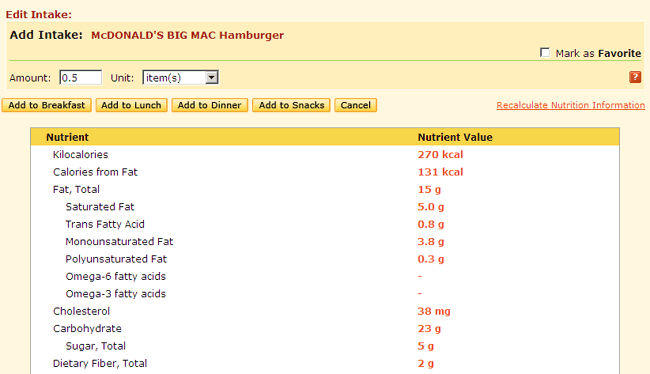Check the Mark as Favorite checkbox
This screenshot has width=650, height=374.
545,53
